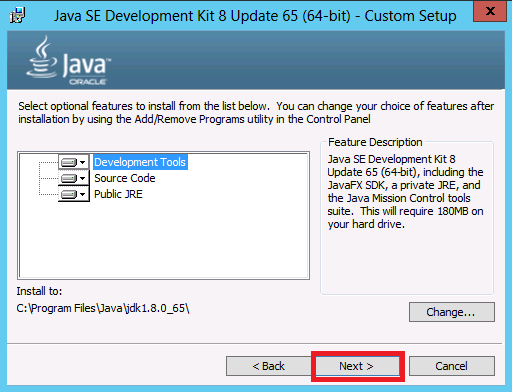Open Source Code feature install dropdown
This screenshot has width=512, height=392.
pyautogui.click(x=74, y=178)
